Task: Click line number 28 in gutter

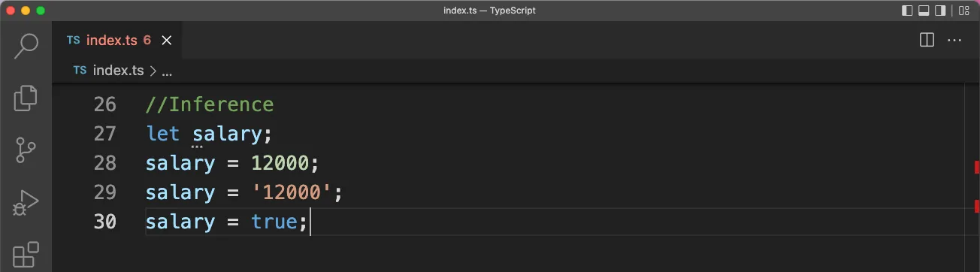Action: (x=105, y=163)
